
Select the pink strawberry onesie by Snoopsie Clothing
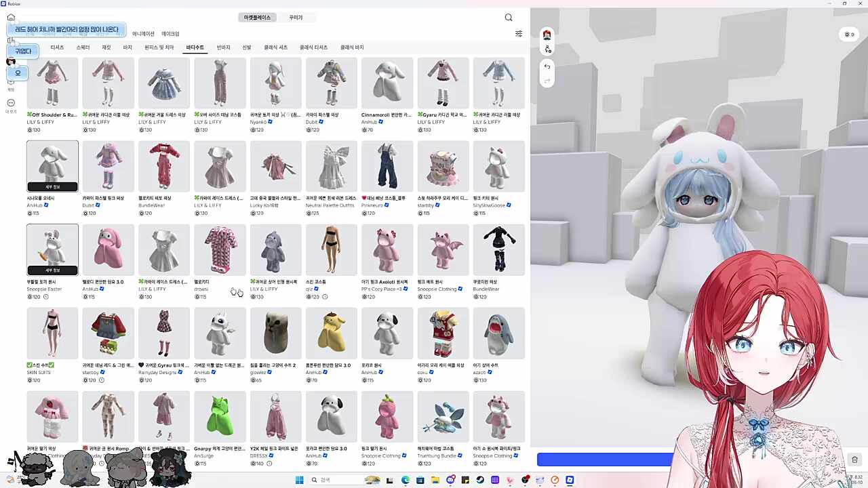click(x=387, y=416)
